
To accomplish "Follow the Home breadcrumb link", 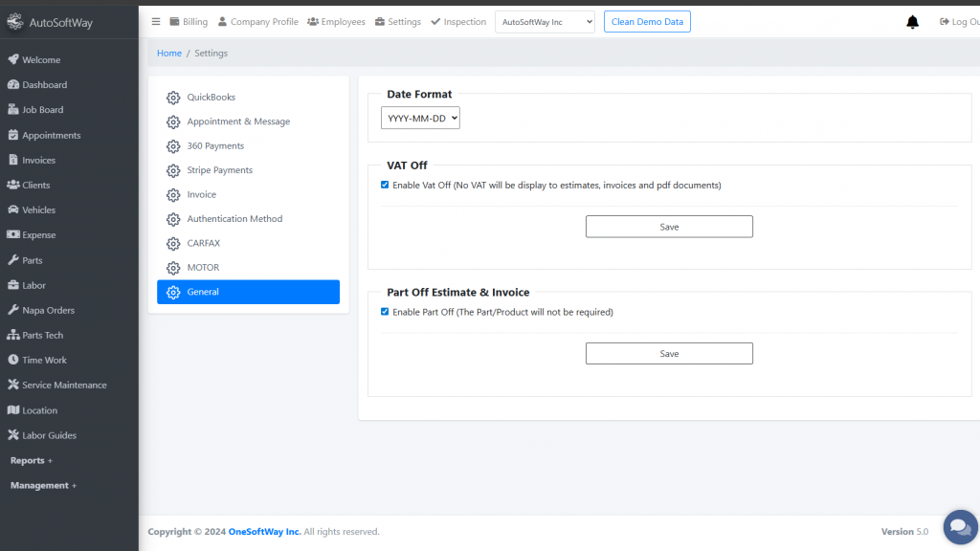I will 169,53.
